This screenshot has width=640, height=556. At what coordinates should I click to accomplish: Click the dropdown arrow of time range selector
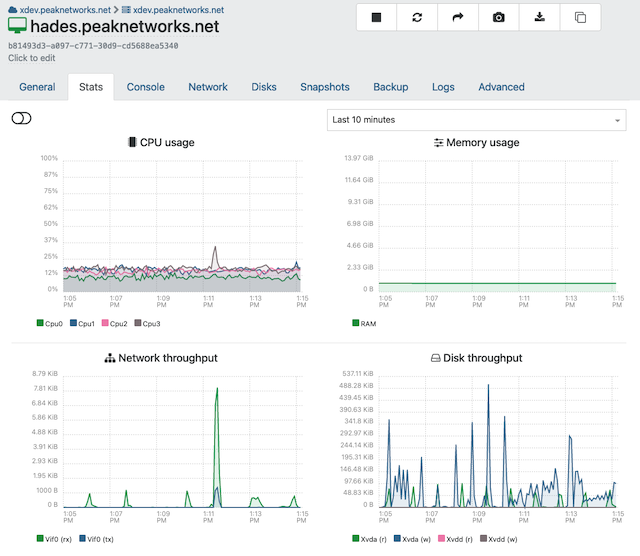[x=617, y=121]
